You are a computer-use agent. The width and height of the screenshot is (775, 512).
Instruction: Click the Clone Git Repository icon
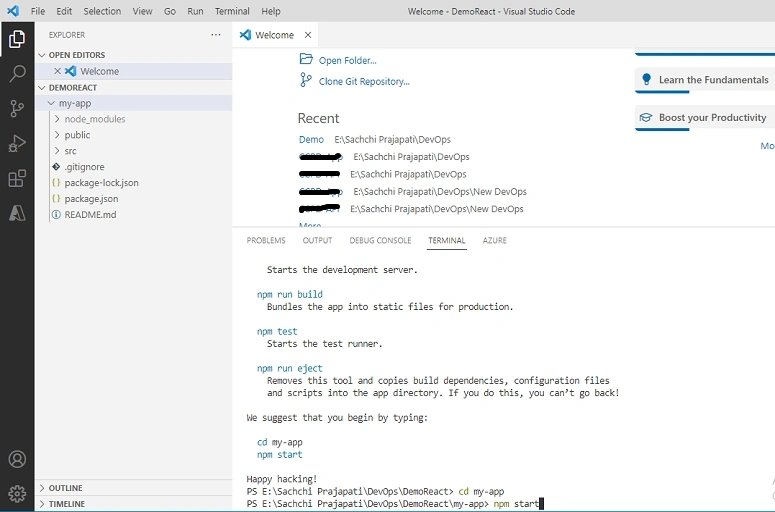(306, 80)
